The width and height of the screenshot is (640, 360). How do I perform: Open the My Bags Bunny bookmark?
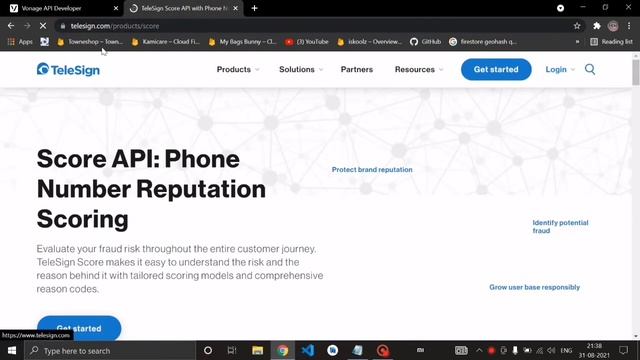pos(242,42)
